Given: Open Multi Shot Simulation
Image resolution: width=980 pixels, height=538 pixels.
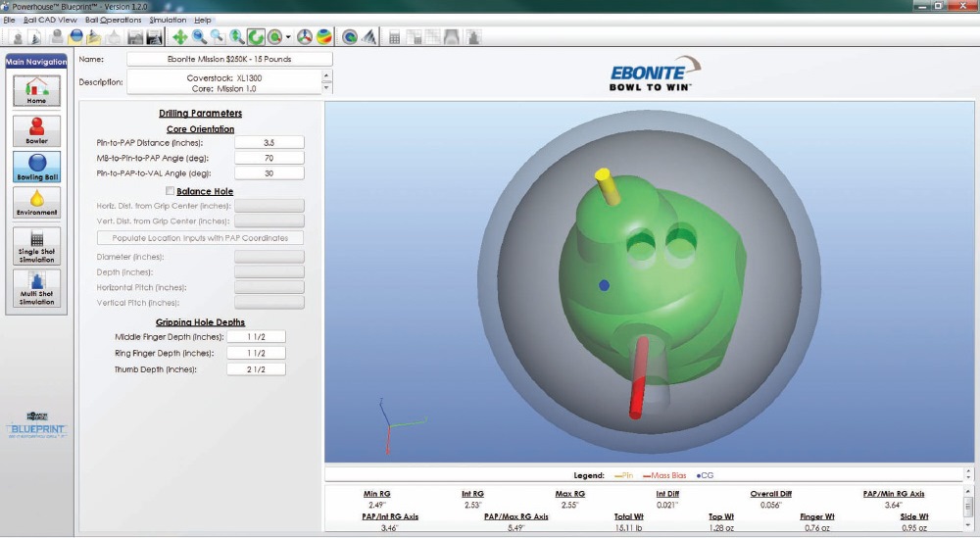Looking at the screenshot, I should coord(36,289).
